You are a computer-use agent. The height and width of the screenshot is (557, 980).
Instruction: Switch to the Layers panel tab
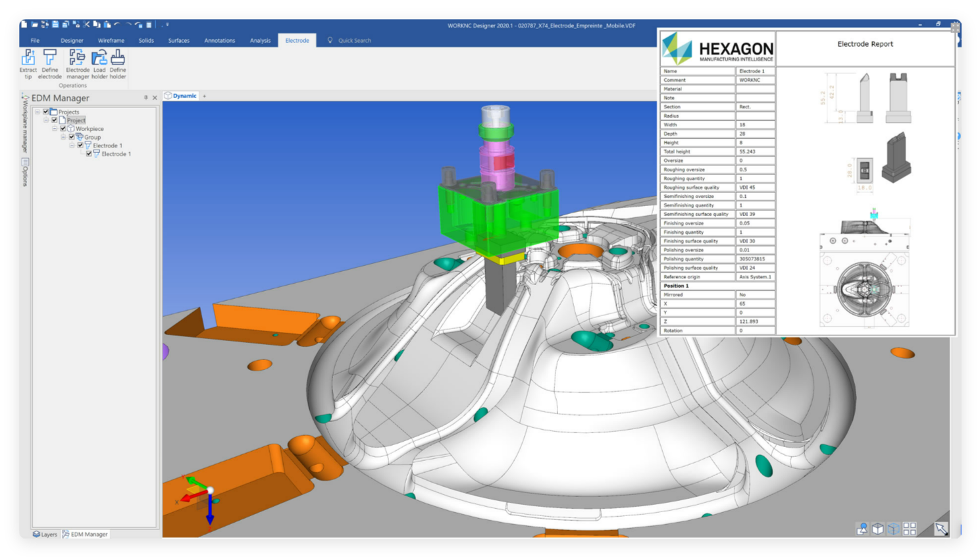point(45,534)
